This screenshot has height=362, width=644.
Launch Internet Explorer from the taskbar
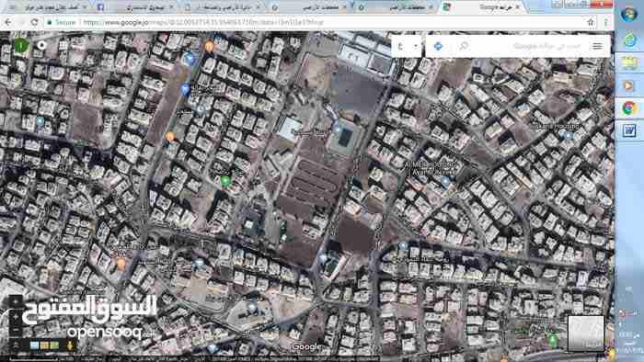pos(629,40)
